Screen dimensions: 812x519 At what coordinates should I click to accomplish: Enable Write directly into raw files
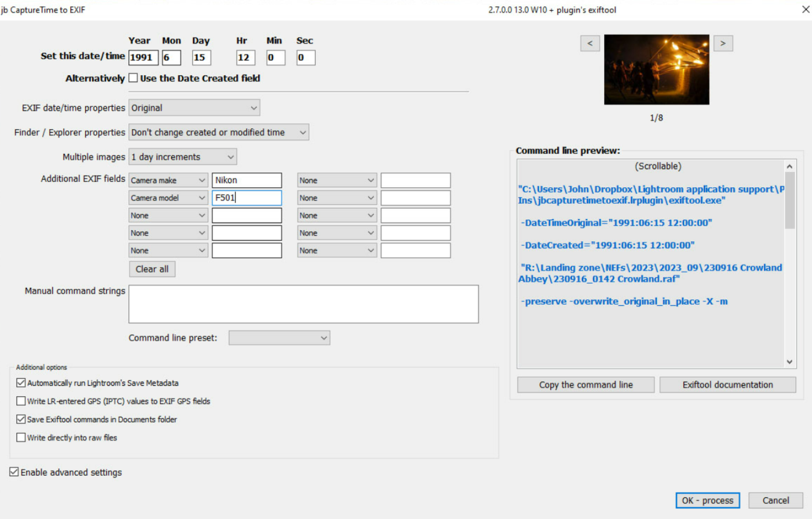[x=21, y=438]
